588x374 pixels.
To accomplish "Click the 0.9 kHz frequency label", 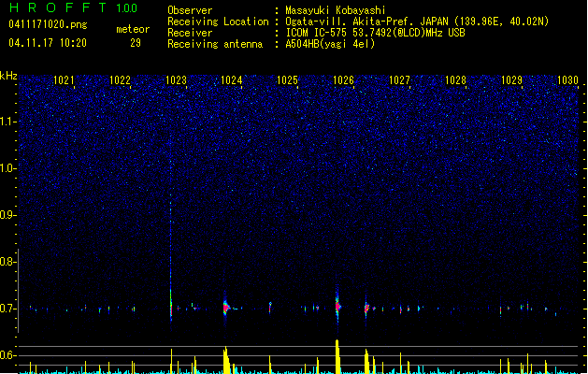I will click(x=7, y=215).
